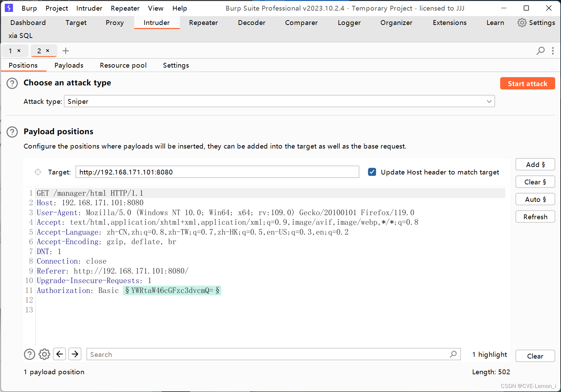Image resolution: width=561 pixels, height=392 pixels.
Task: Toggle Update Host header to match target
Action: (372, 172)
